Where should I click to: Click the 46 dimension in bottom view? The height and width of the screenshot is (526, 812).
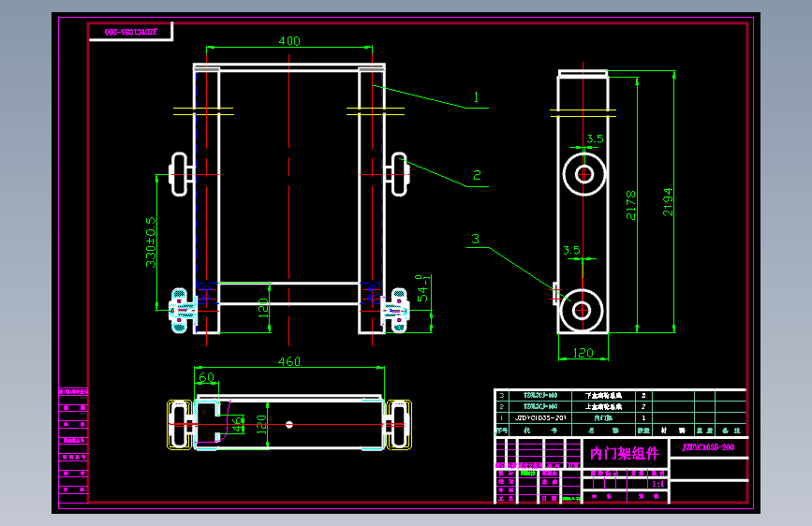(237, 424)
